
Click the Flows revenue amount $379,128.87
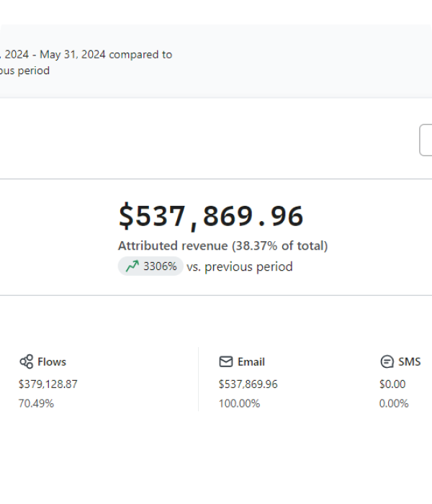[x=48, y=384]
